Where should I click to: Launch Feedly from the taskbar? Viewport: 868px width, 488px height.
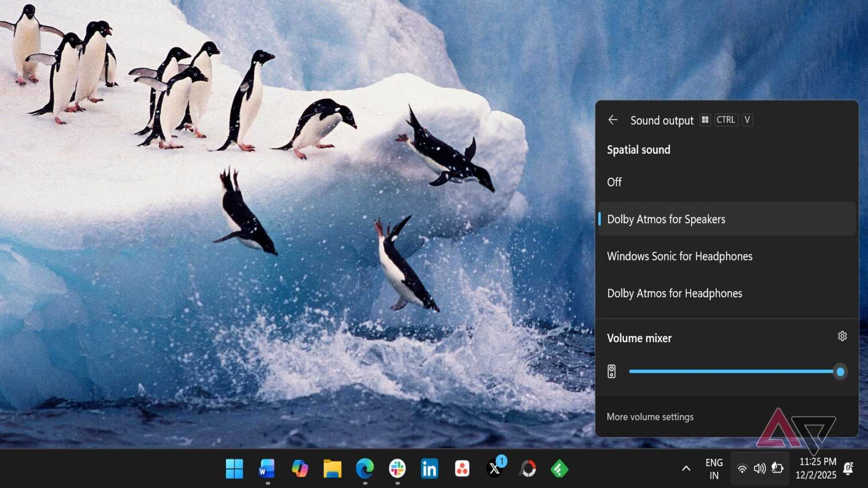(x=559, y=469)
